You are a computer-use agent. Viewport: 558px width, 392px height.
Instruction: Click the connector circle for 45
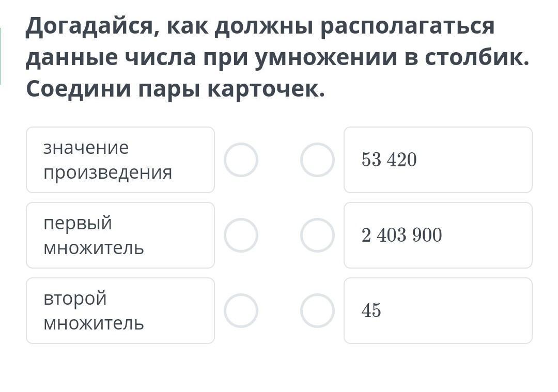(317, 311)
